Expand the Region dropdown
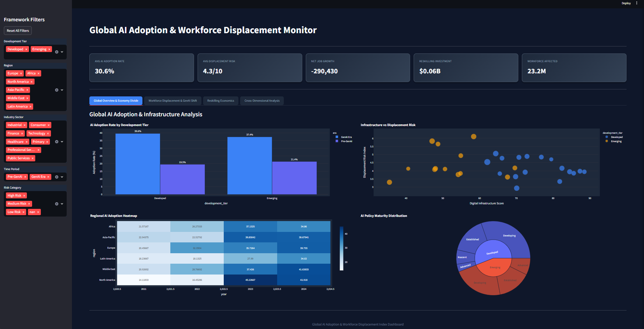This screenshot has height=329, width=644. point(62,90)
